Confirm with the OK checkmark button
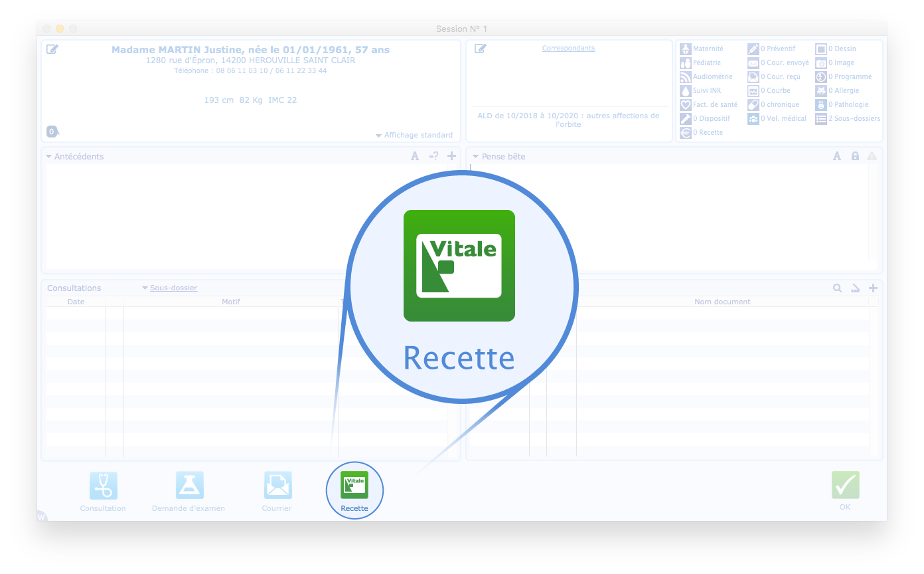The image size is (924, 574). [x=845, y=486]
